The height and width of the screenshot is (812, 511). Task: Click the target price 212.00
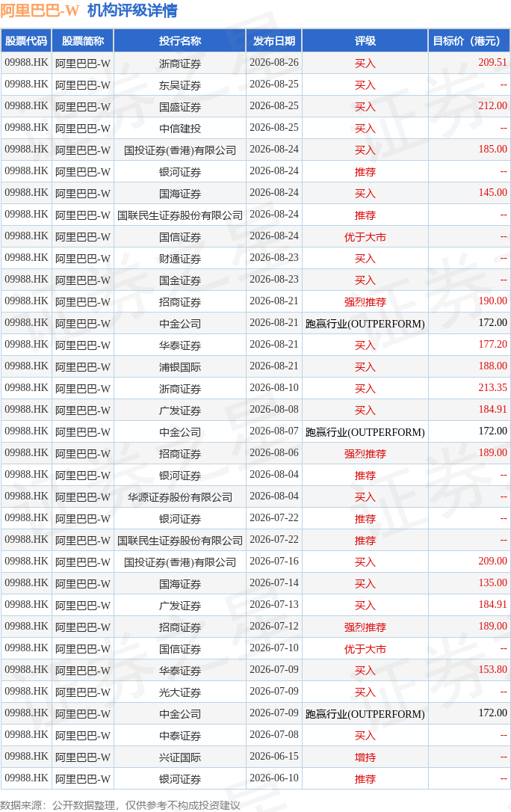coord(492,105)
